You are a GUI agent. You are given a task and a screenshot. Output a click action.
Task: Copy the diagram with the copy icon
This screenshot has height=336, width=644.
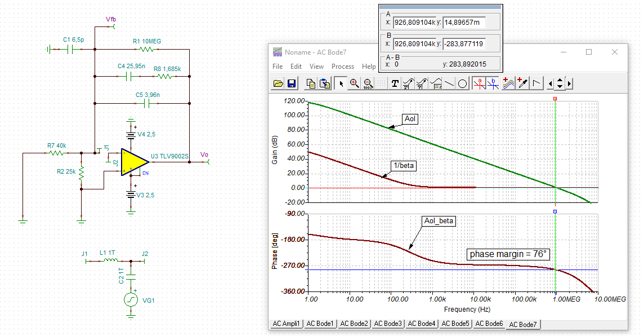[x=311, y=83]
